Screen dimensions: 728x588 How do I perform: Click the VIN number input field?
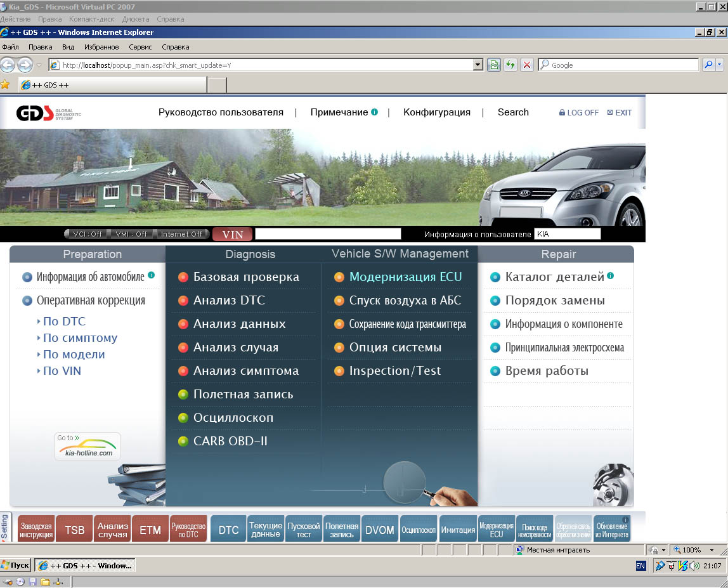[328, 234]
